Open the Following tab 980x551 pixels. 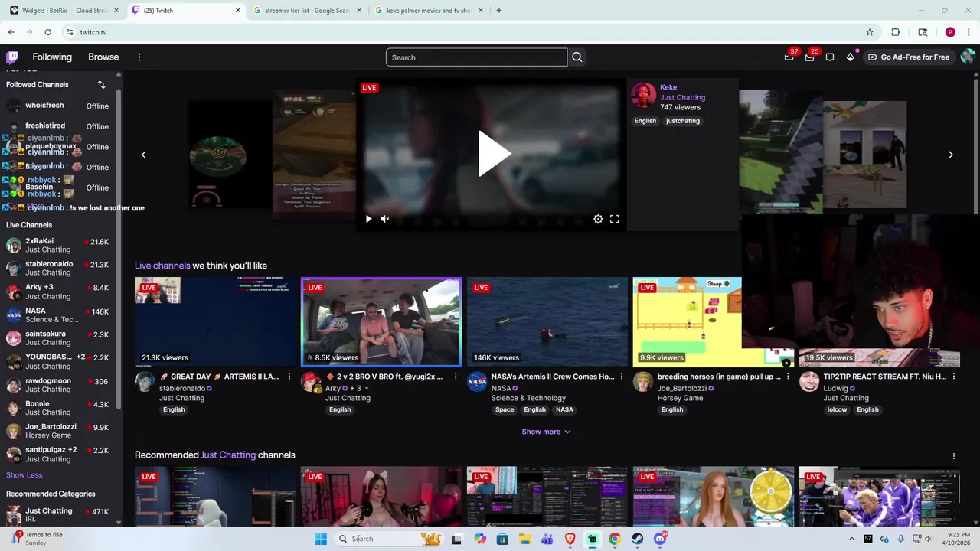pos(52,57)
